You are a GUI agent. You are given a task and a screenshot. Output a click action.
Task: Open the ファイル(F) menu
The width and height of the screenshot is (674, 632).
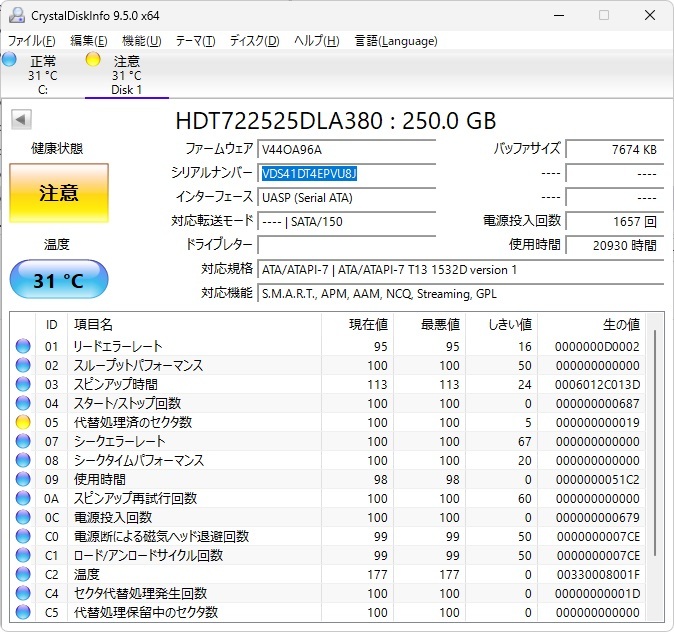point(32,41)
